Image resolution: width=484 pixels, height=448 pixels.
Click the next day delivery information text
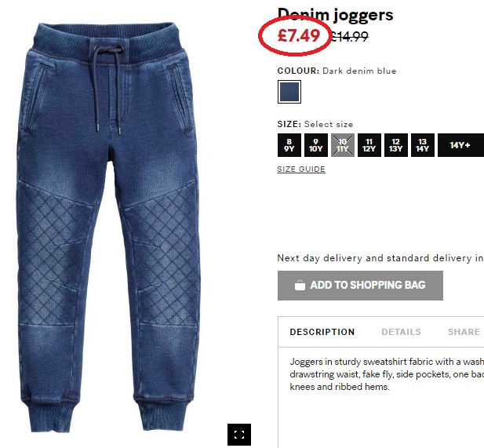(x=380, y=258)
